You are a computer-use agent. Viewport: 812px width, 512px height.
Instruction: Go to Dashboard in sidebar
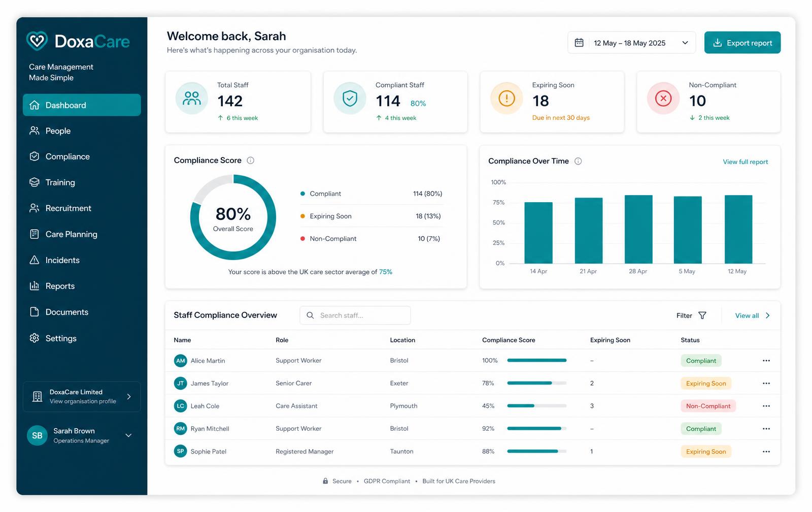click(x=82, y=105)
